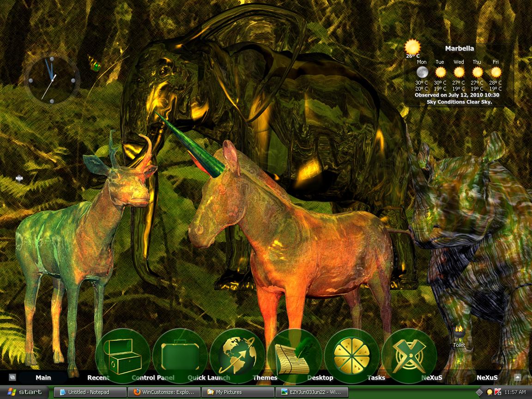Screen dimensions: 532x399
Task: Select the Themes tab in the dock
Action: coord(265,377)
